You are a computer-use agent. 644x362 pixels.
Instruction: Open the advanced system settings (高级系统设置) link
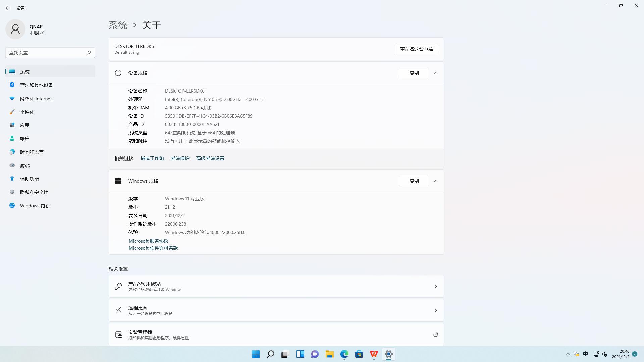(x=210, y=158)
